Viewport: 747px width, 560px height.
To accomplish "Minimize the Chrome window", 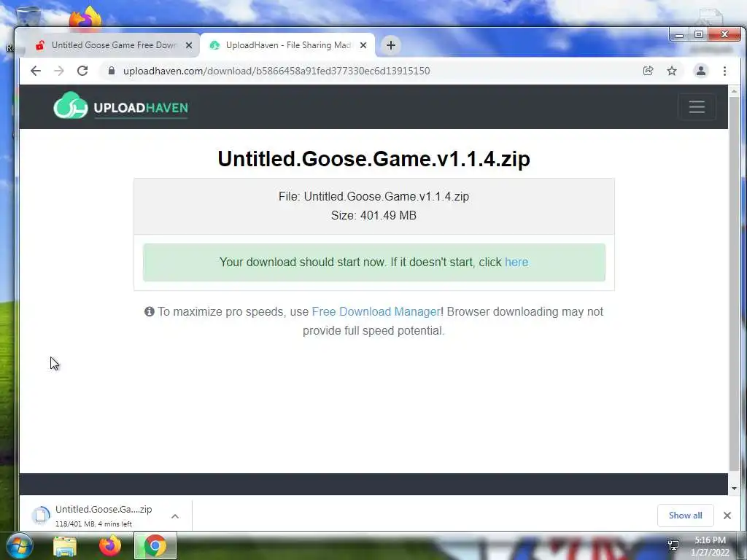I will tap(679, 35).
